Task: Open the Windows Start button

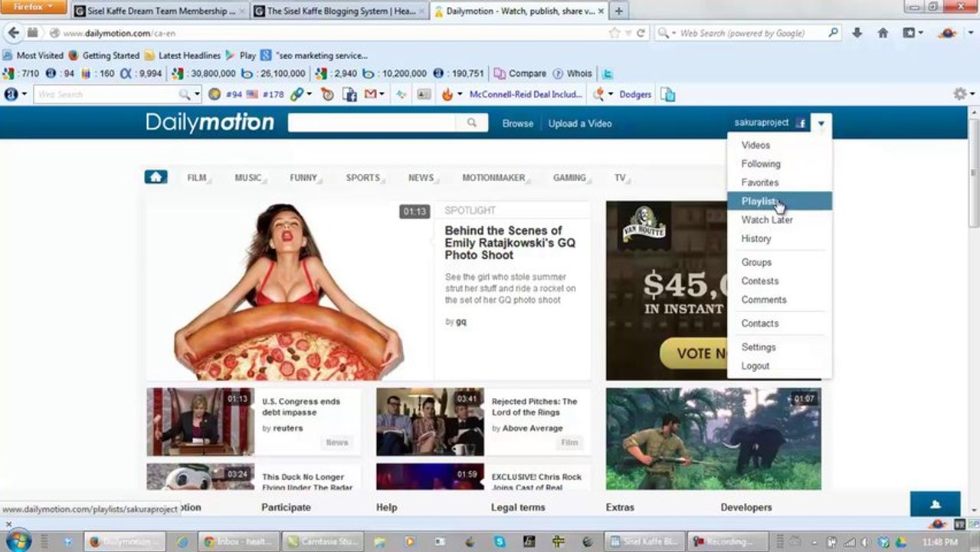Action: point(18,540)
